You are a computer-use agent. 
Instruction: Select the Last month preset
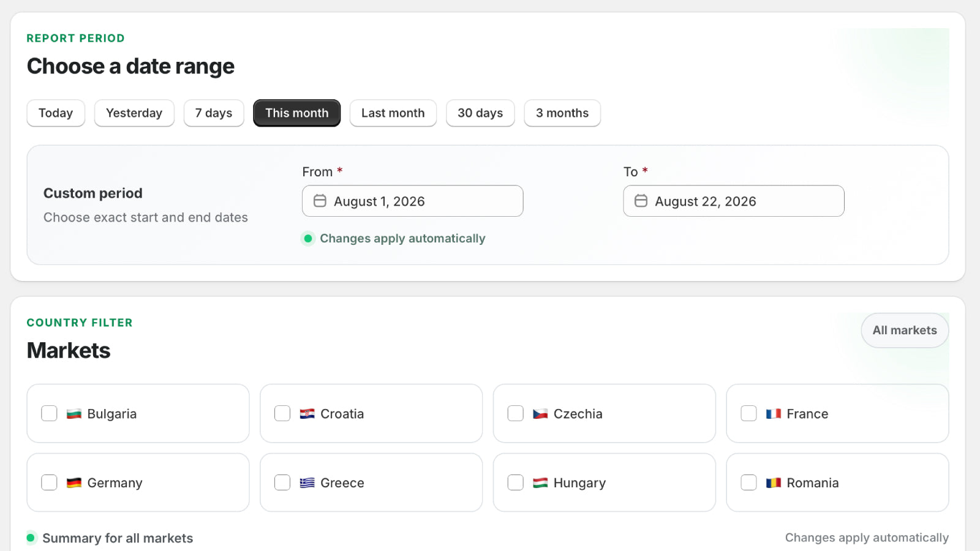393,113
